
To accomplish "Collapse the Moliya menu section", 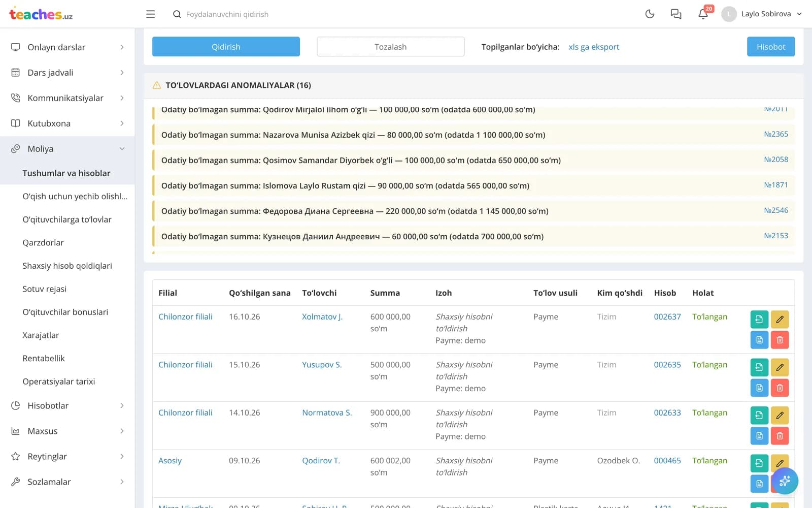I will (67, 149).
